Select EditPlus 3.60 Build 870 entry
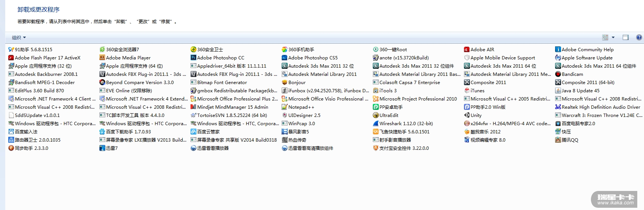Viewport: 644px width, 210px height. [36, 90]
